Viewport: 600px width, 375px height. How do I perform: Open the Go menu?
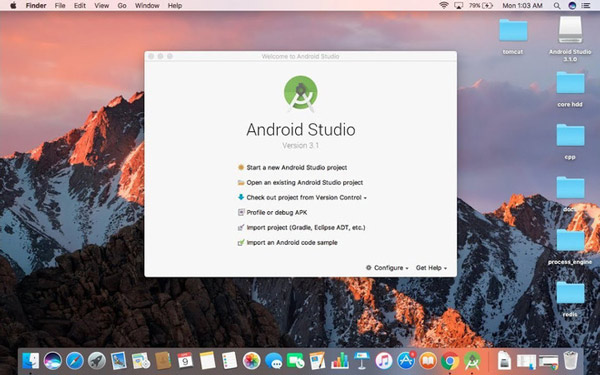[x=122, y=5]
